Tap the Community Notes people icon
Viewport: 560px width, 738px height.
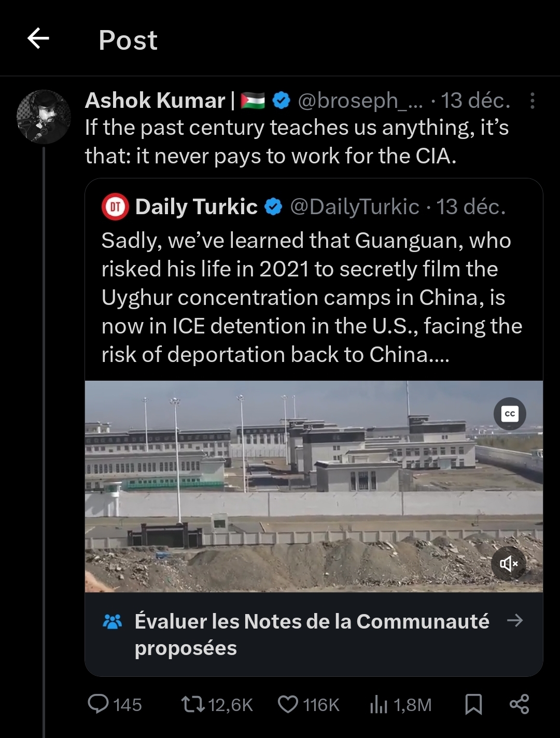(x=113, y=621)
